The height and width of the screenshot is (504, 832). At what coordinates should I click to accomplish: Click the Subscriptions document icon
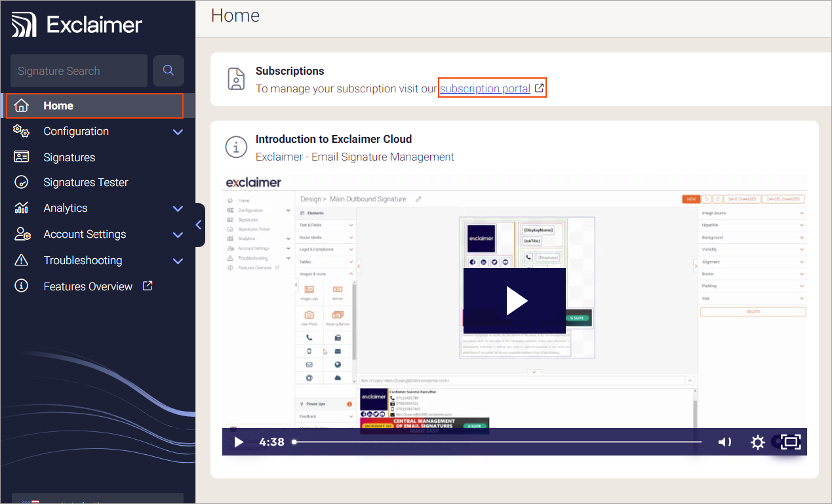coord(236,79)
